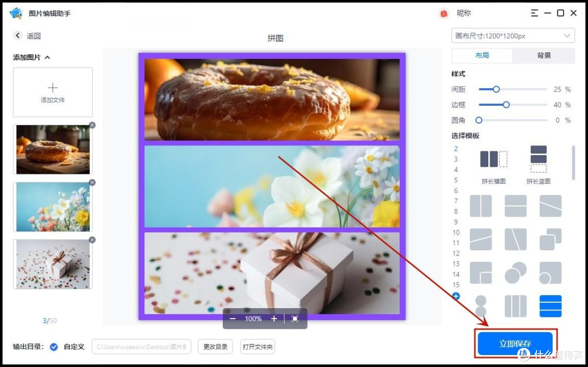Collapse the 添加图片 section chevron
Screen dimensions: 588x367
pyautogui.click(x=47, y=57)
